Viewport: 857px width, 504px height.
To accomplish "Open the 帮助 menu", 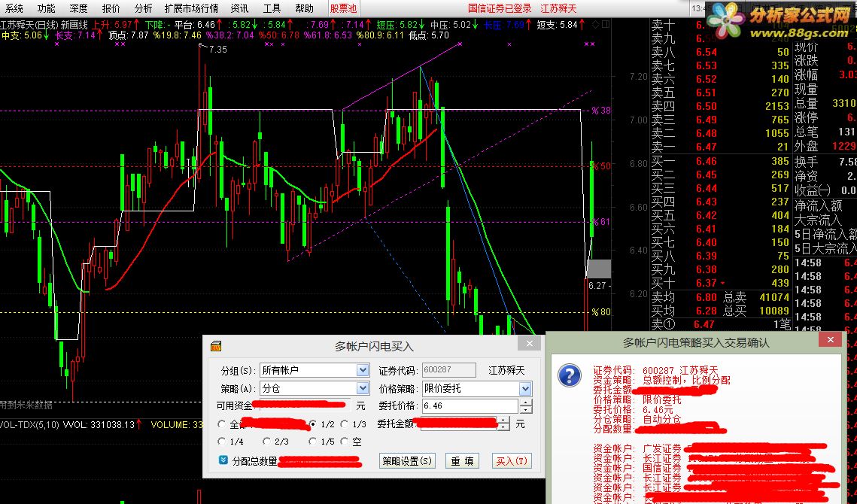I will [304, 8].
